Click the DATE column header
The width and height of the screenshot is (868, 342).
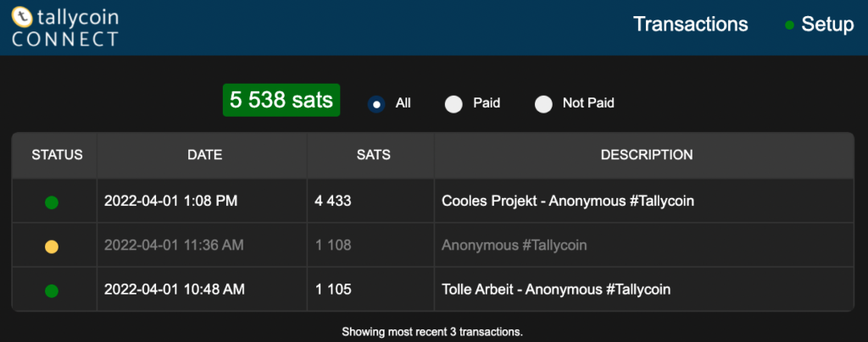click(205, 155)
